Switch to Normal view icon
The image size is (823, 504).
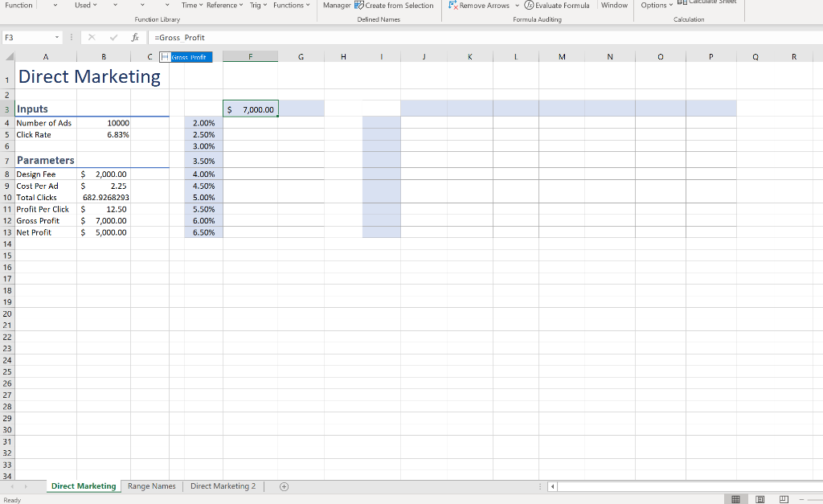736,498
